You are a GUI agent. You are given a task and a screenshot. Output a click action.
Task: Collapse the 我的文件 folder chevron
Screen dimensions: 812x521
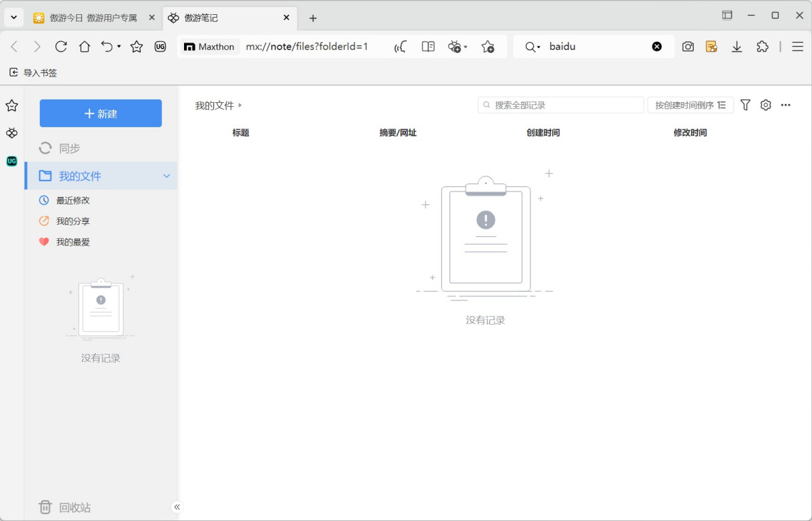pyautogui.click(x=166, y=175)
